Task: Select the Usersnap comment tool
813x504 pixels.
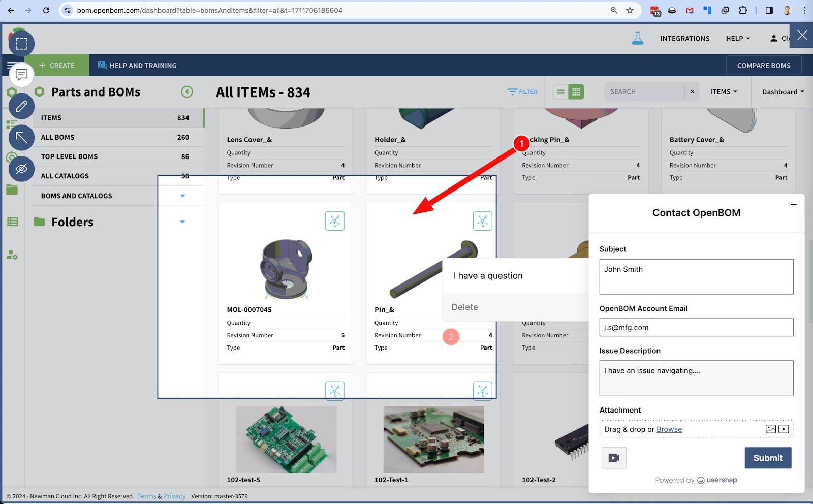Action: pyautogui.click(x=21, y=75)
